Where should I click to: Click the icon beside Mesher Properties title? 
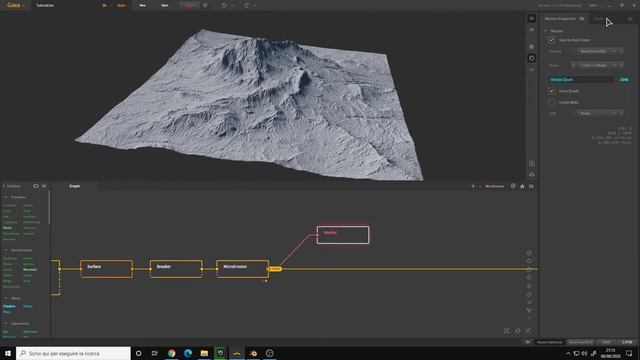582,19
